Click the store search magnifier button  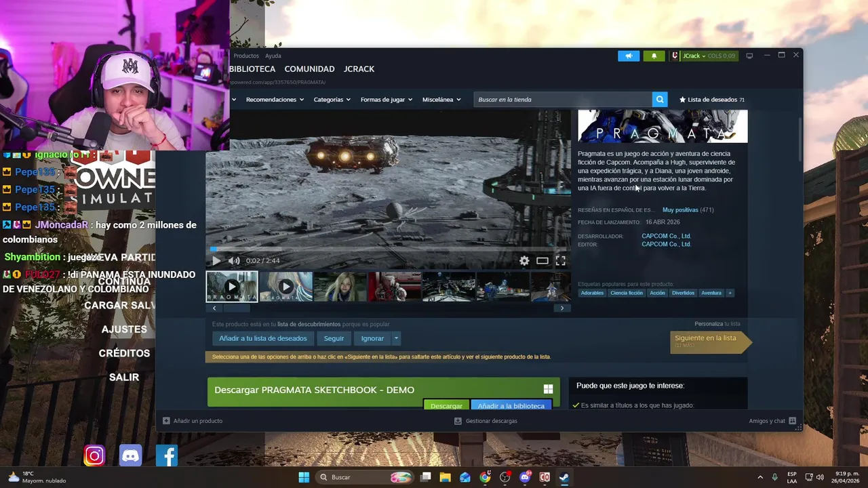click(x=660, y=100)
